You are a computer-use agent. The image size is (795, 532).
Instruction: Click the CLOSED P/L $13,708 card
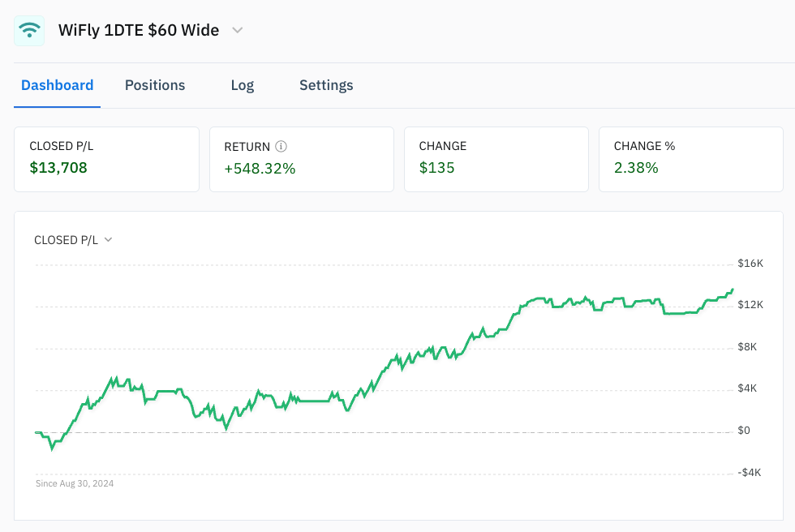[x=106, y=159]
